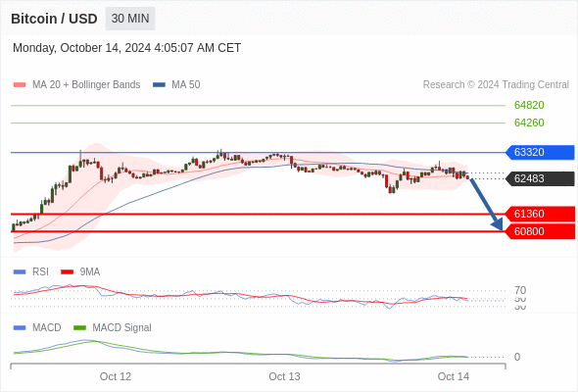Click Research © 2024 Trading Central text
The image size is (578, 392).
496,85
